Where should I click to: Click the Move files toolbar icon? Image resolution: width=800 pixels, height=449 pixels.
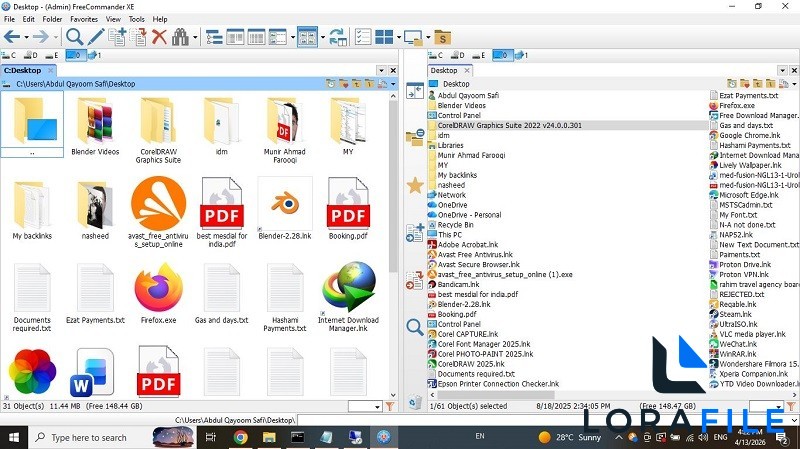[138, 37]
